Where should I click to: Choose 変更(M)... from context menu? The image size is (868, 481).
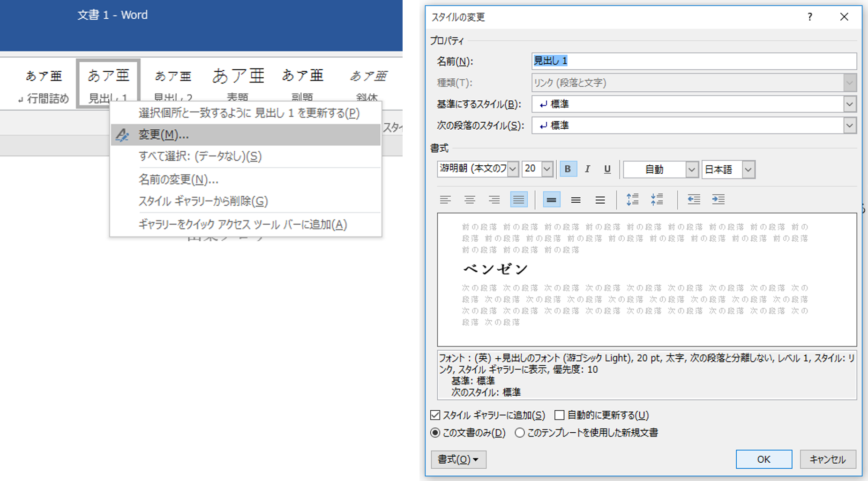(x=246, y=135)
